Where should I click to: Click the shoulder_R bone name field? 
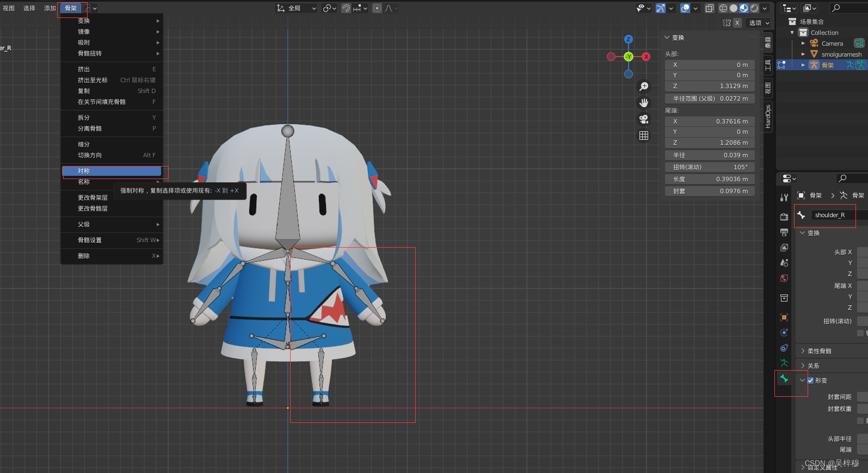point(839,215)
